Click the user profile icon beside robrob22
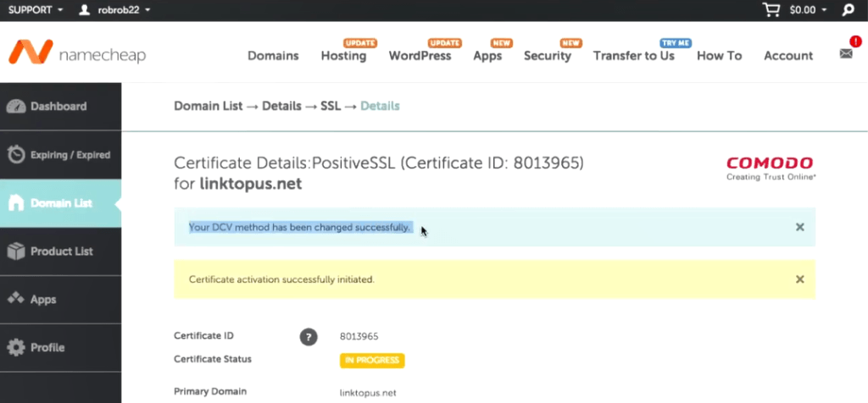The image size is (868, 403). [x=84, y=10]
